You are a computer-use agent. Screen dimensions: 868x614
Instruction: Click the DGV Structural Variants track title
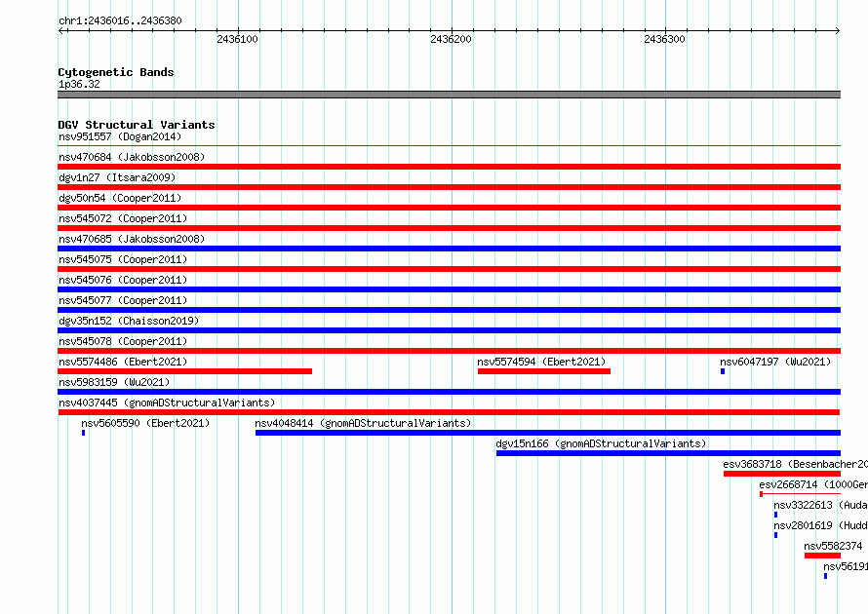137,125
